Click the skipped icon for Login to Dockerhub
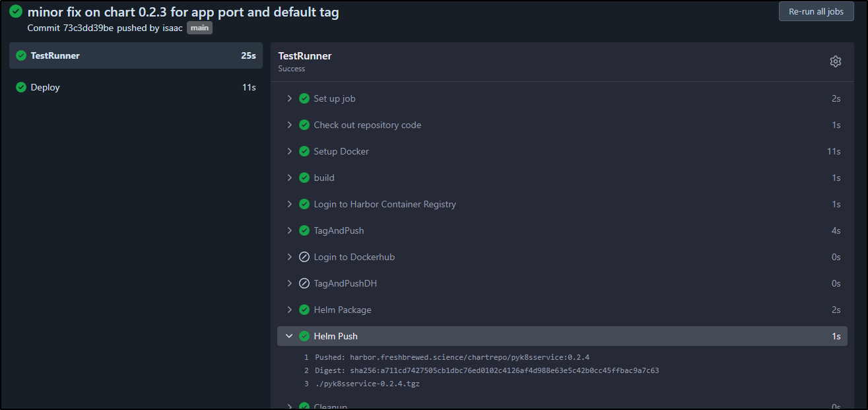 [x=304, y=257]
